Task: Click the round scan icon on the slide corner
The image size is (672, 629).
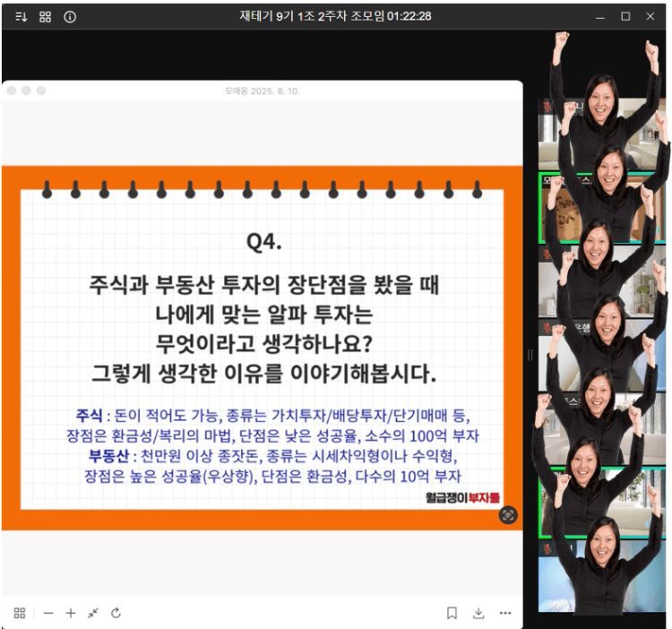Action: [x=508, y=514]
